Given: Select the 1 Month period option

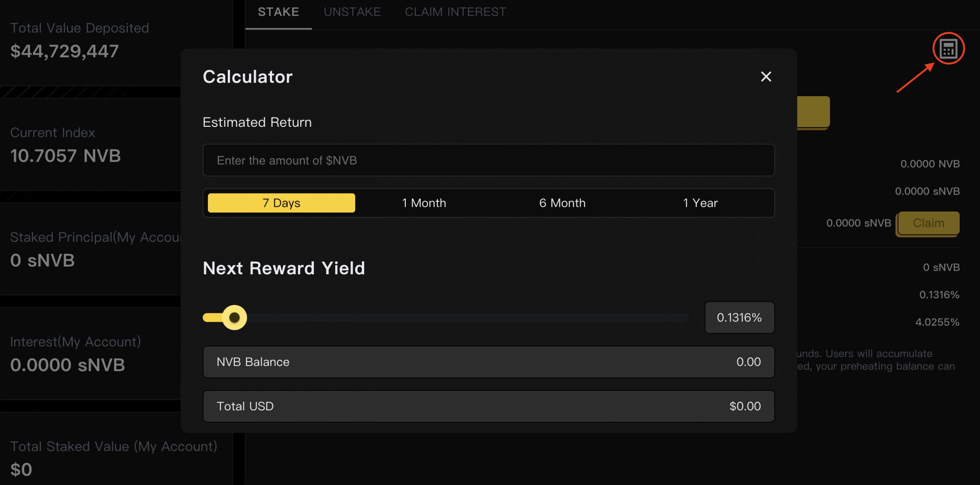Looking at the screenshot, I should 424,203.
